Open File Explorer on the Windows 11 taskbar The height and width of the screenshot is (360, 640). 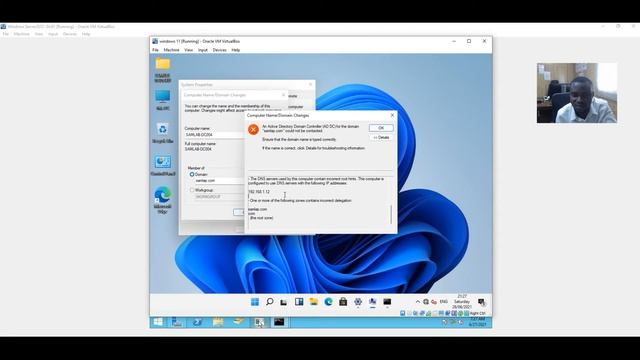point(313,302)
